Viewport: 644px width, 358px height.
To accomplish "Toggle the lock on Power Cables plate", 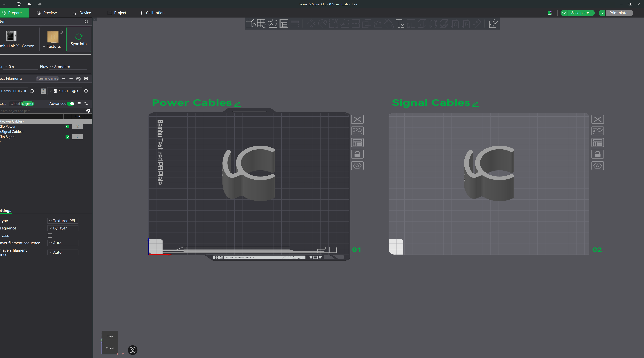I will click(357, 154).
